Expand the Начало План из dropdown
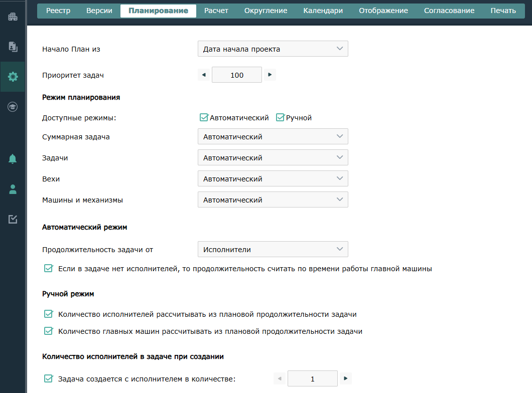 coord(273,49)
